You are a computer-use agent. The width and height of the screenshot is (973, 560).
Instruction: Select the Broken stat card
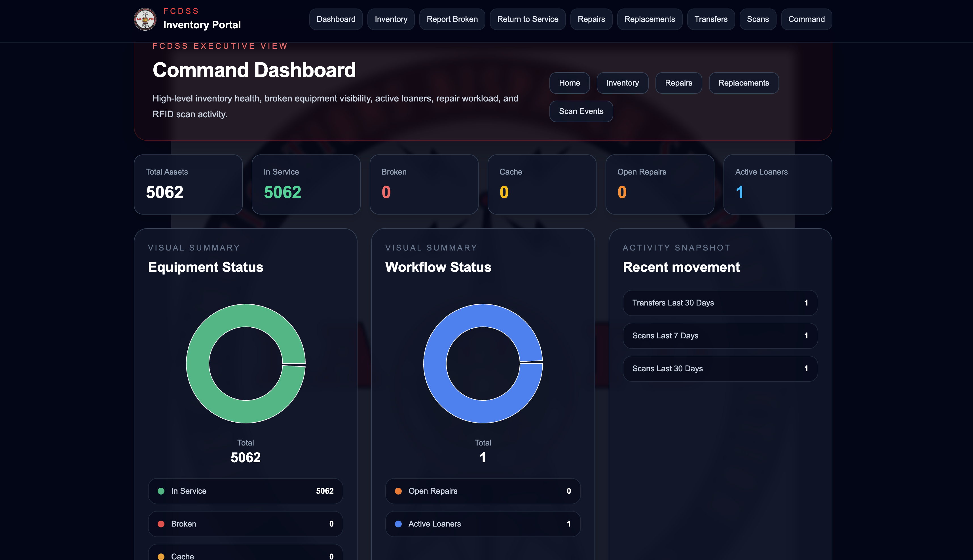(x=424, y=184)
